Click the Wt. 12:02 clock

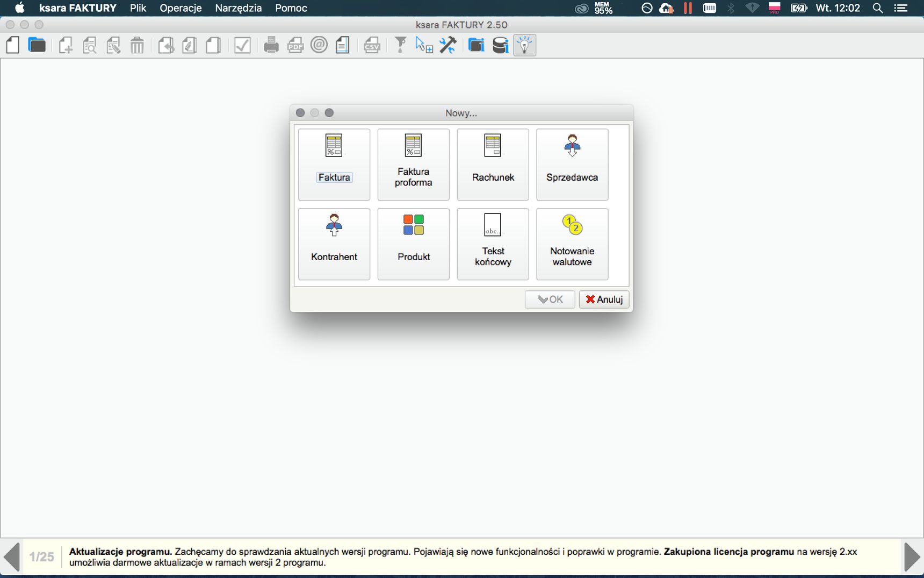pos(838,8)
